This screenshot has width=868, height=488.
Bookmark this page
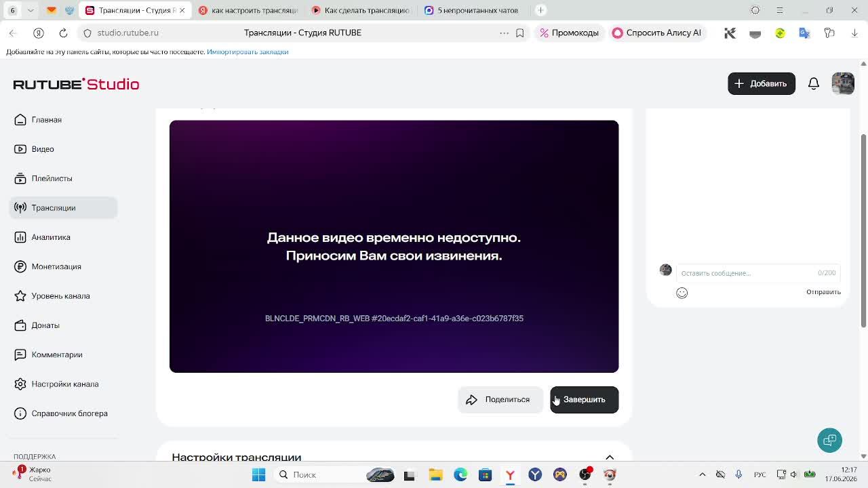click(x=520, y=33)
